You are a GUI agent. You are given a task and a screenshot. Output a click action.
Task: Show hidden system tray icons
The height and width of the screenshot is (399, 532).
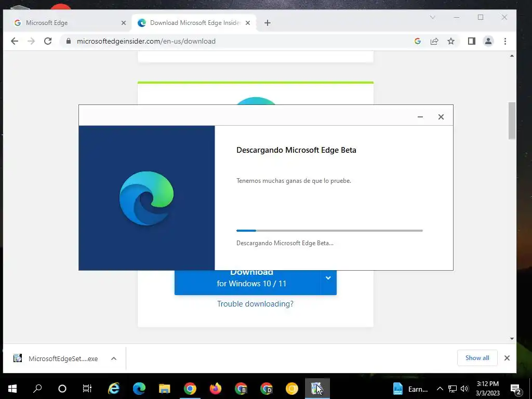pos(440,389)
